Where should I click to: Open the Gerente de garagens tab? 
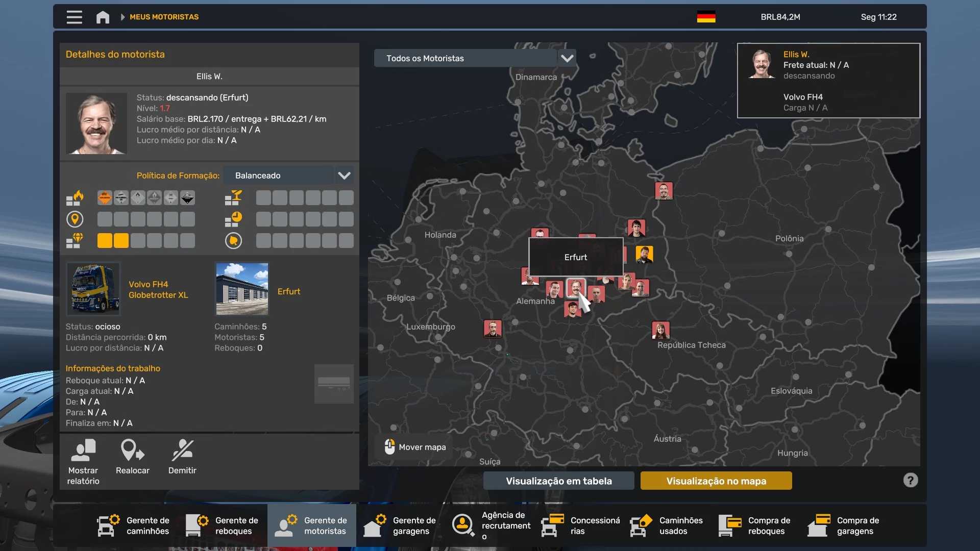click(401, 525)
